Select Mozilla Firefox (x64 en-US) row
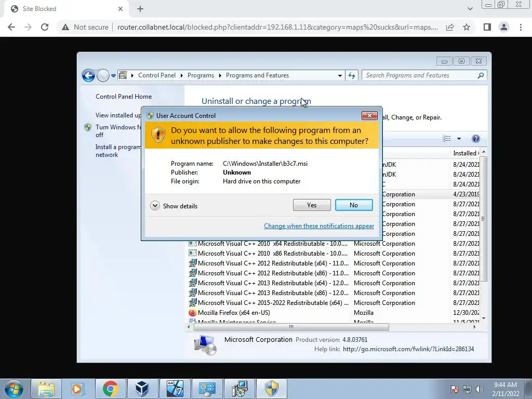Screen dimensions: 532x399 (x=334, y=312)
